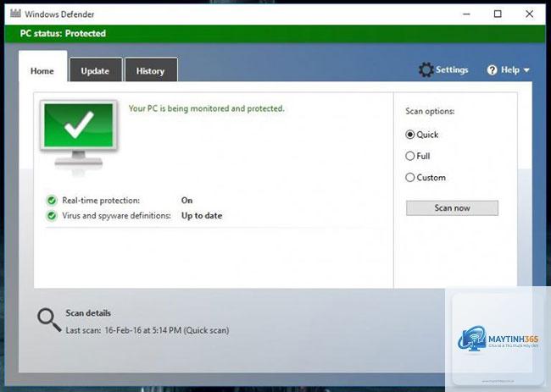The width and height of the screenshot is (551, 392).
Task: Minimize the Windows Defender window
Action: (466, 14)
